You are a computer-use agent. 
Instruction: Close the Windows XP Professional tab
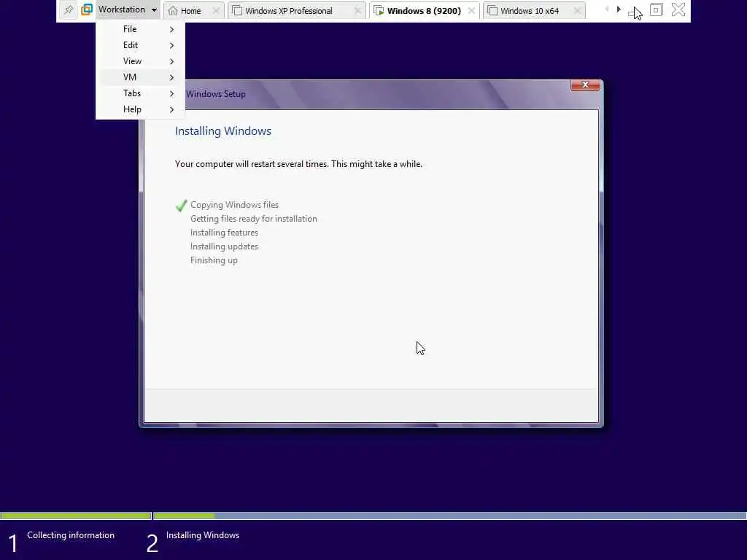(x=357, y=10)
